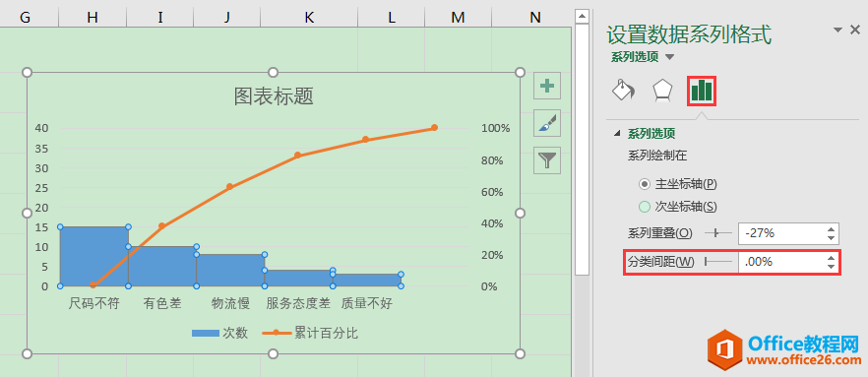Select column header G
This screenshot has width=868, height=377.
[x=26, y=18]
